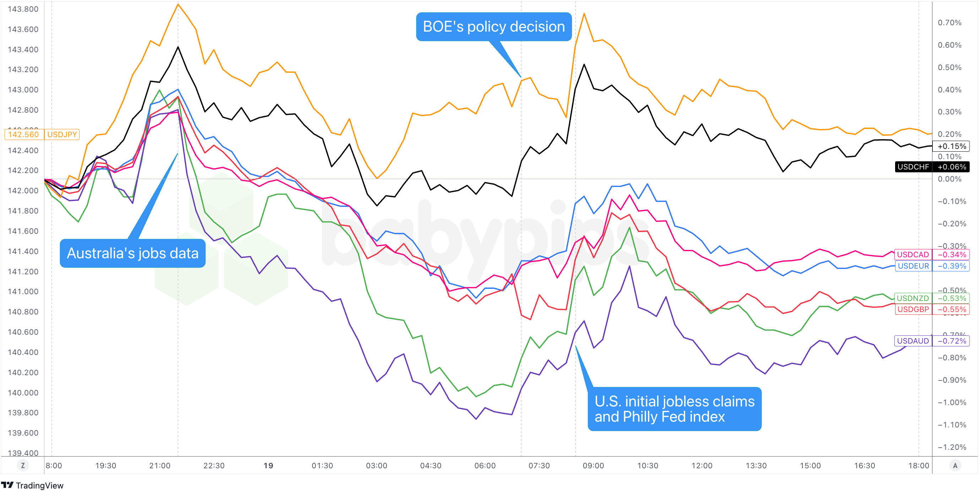The height and width of the screenshot is (491, 980).
Task: Click the 09:00 time axis label
Action: 593,465
